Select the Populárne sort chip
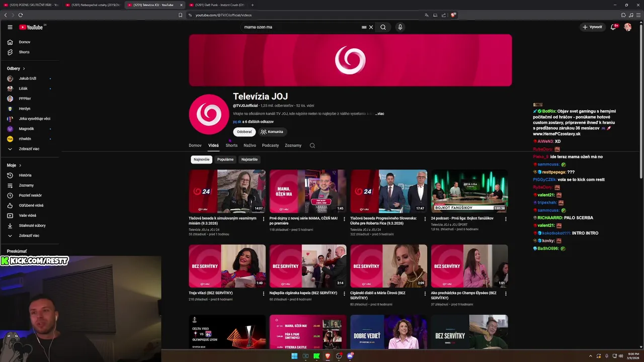 pyautogui.click(x=225, y=159)
